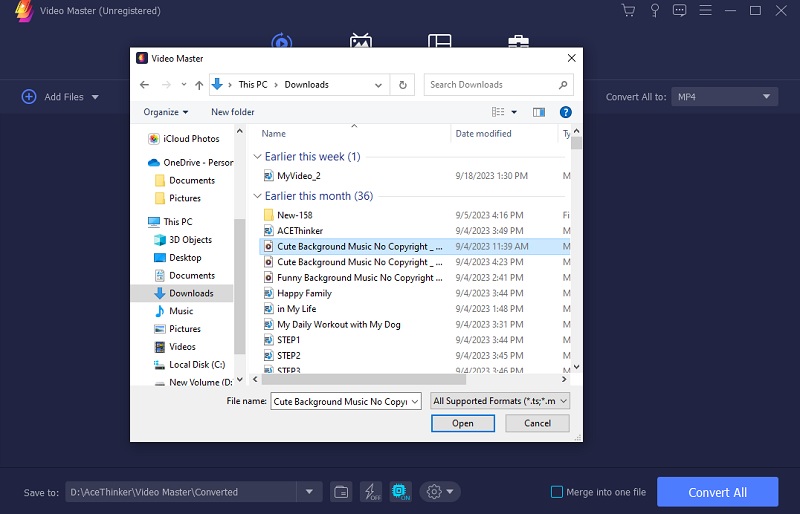Expand the Add Files dropdown arrow

point(95,97)
